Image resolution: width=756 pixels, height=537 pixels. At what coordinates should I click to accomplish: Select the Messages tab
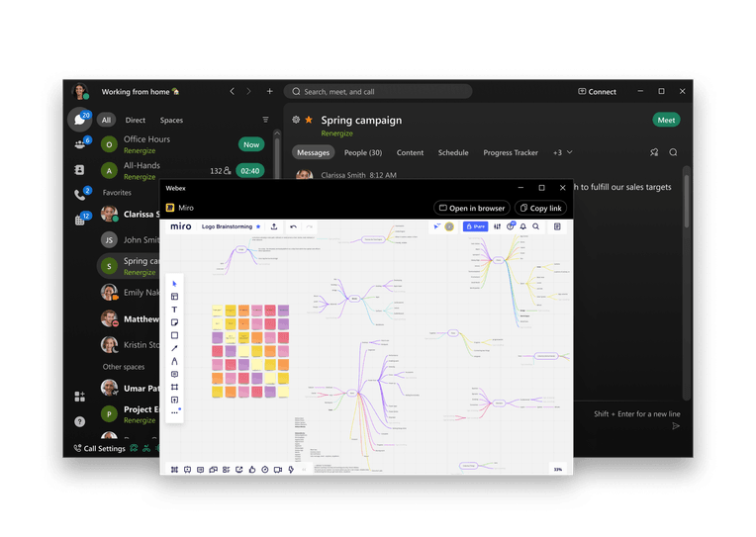click(313, 152)
